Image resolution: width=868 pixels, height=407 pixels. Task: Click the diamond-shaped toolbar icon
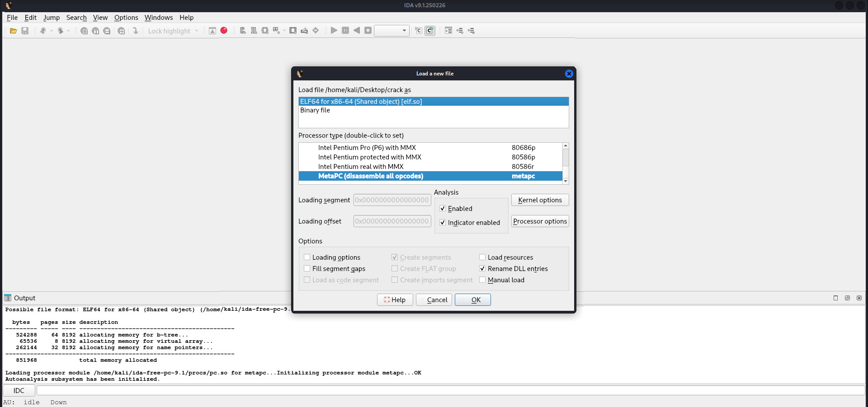[316, 30]
